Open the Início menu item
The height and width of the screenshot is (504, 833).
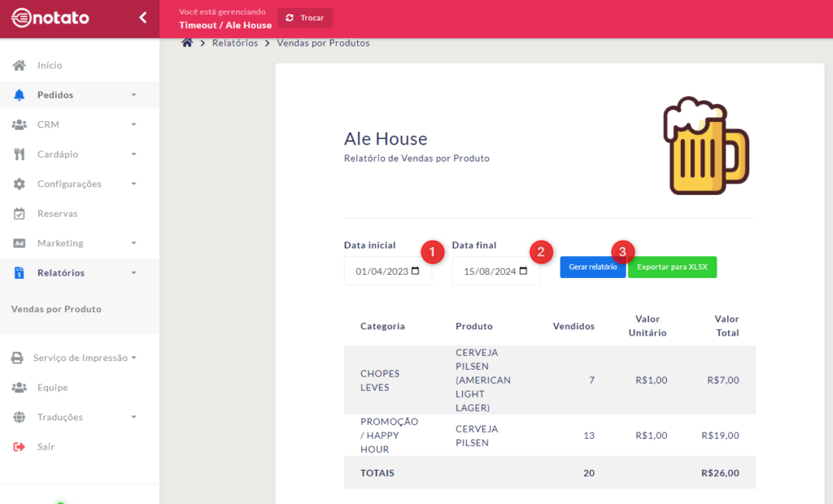pyautogui.click(x=50, y=65)
